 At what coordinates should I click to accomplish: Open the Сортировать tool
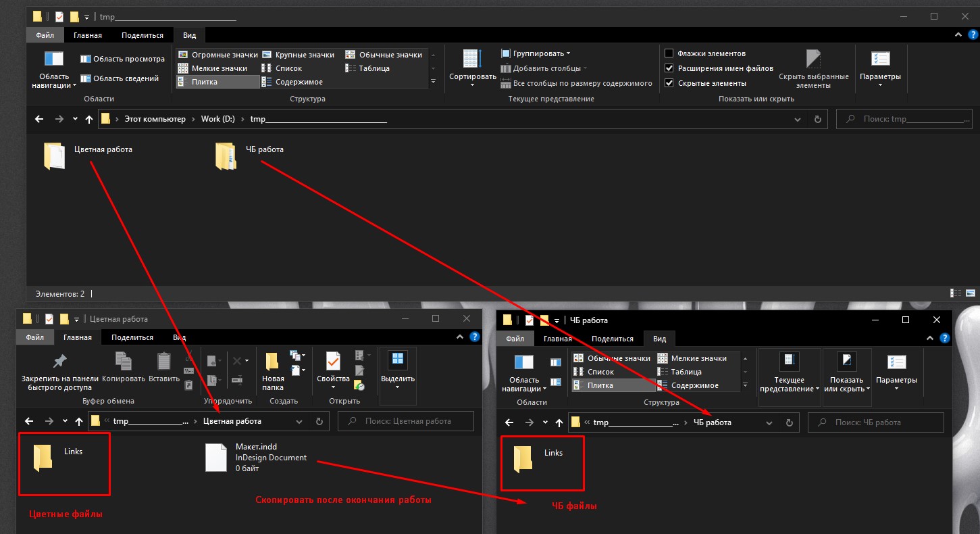[x=472, y=68]
